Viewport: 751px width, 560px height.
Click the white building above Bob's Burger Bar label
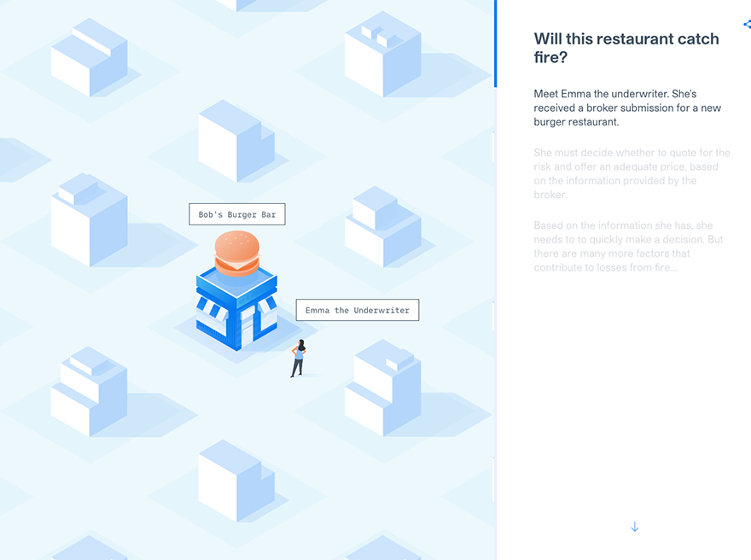pyautogui.click(x=236, y=141)
